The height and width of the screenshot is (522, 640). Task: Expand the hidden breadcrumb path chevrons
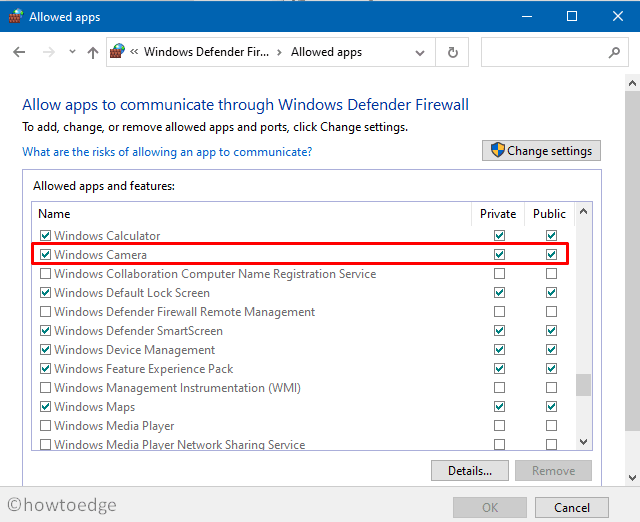pos(134,52)
